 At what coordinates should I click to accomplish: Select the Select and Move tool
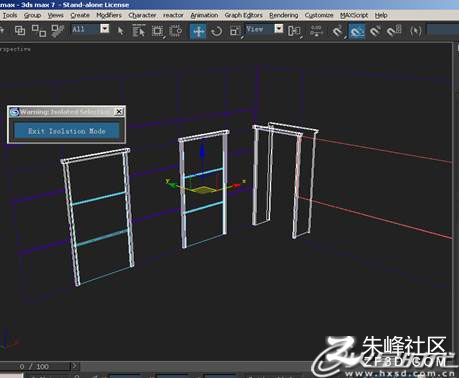tap(199, 31)
